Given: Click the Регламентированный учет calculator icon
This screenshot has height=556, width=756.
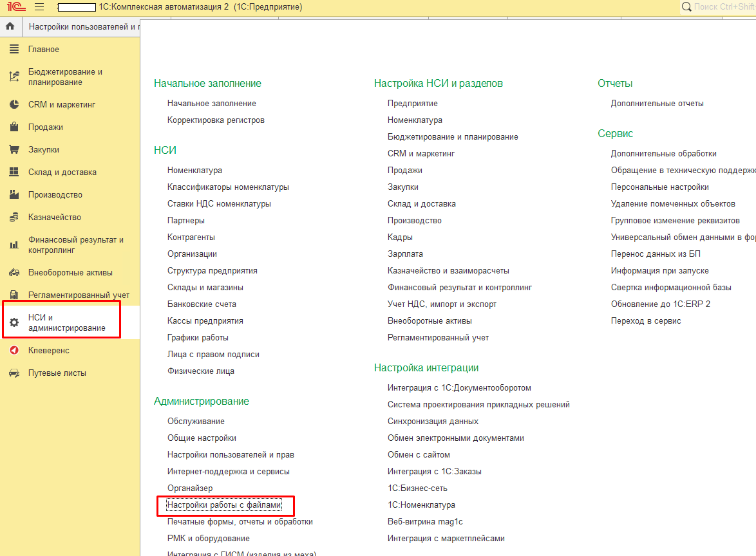Looking at the screenshot, I should point(14,295).
